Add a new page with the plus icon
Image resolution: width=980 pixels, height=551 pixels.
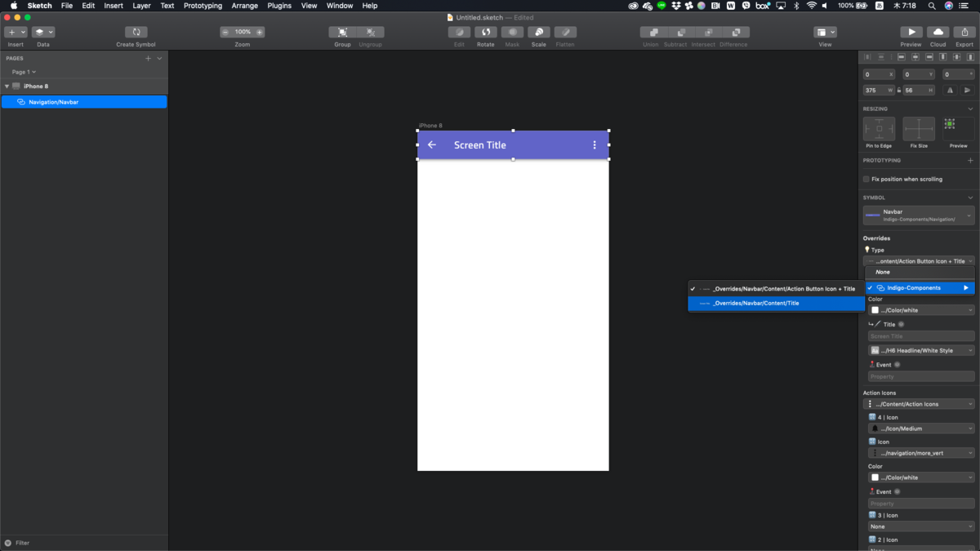(x=148, y=59)
